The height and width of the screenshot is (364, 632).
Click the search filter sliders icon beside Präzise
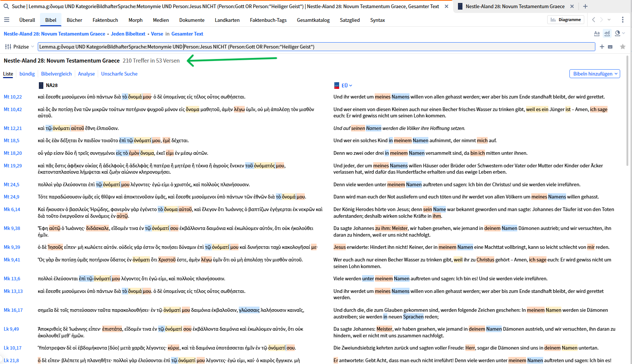(x=8, y=47)
